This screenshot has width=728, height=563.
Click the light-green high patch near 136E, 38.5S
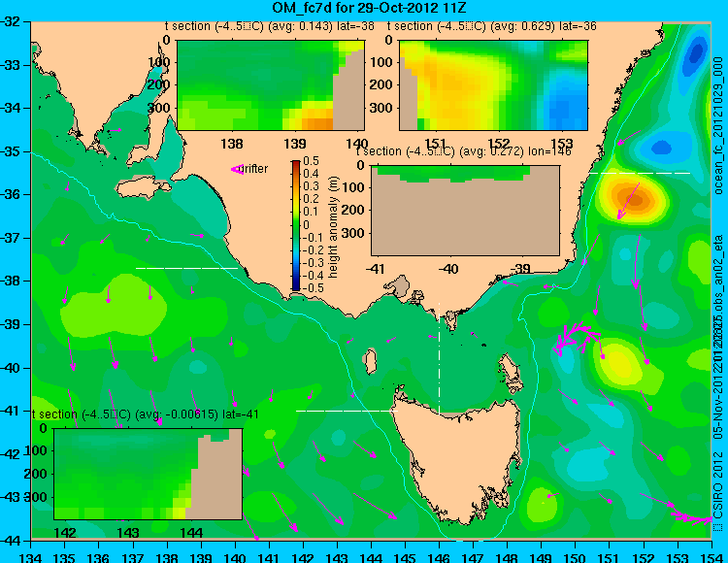(x=114, y=305)
